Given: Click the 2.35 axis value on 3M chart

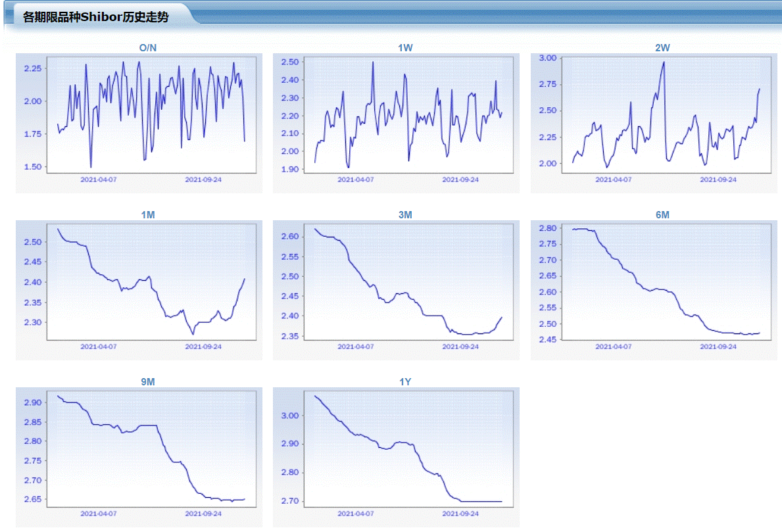Looking at the screenshot, I should click(x=290, y=336).
